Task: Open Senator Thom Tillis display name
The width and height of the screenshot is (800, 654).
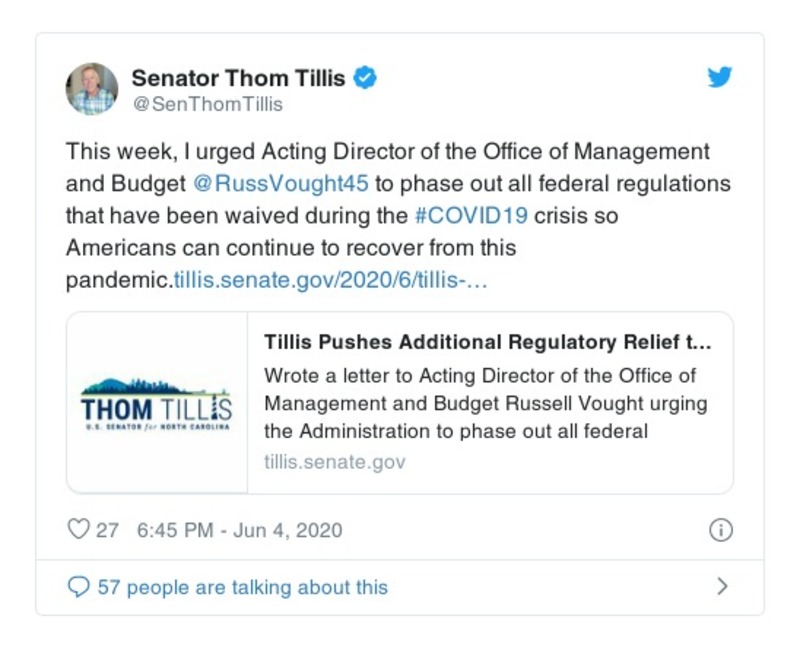Action: click(x=239, y=78)
